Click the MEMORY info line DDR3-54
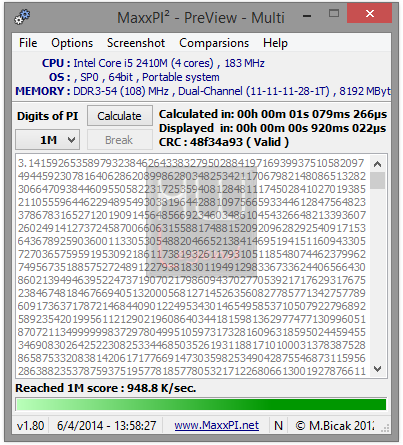403x445 pixels. point(203,91)
